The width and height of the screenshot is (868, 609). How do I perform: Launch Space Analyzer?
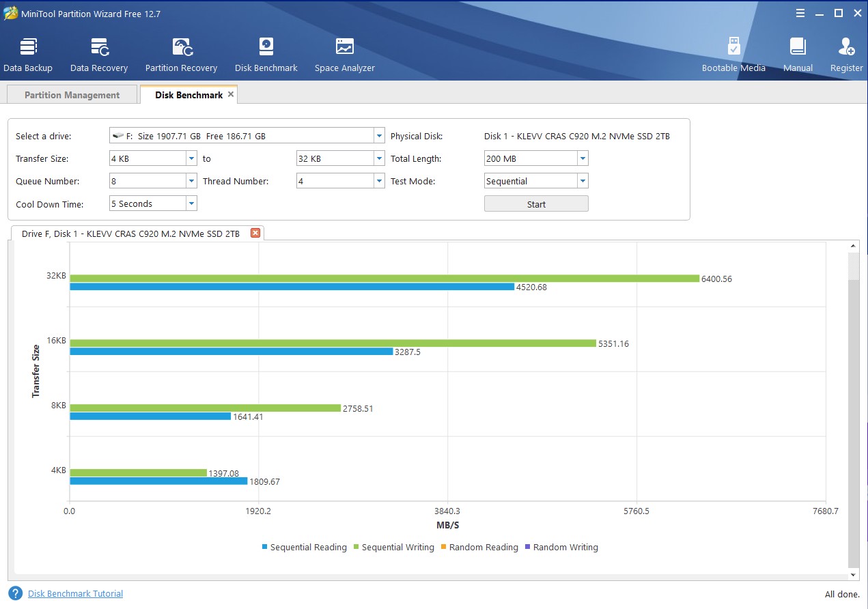pos(345,55)
